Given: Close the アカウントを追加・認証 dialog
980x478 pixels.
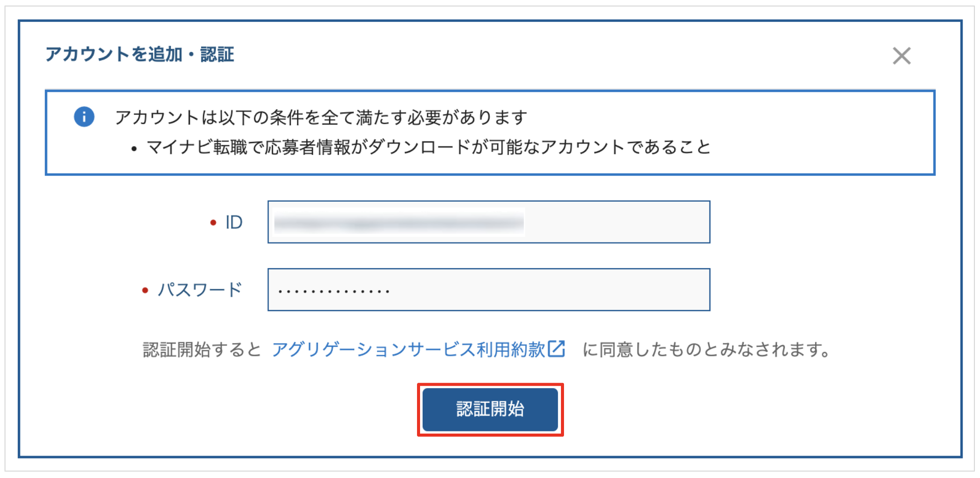Looking at the screenshot, I should point(901,56).
